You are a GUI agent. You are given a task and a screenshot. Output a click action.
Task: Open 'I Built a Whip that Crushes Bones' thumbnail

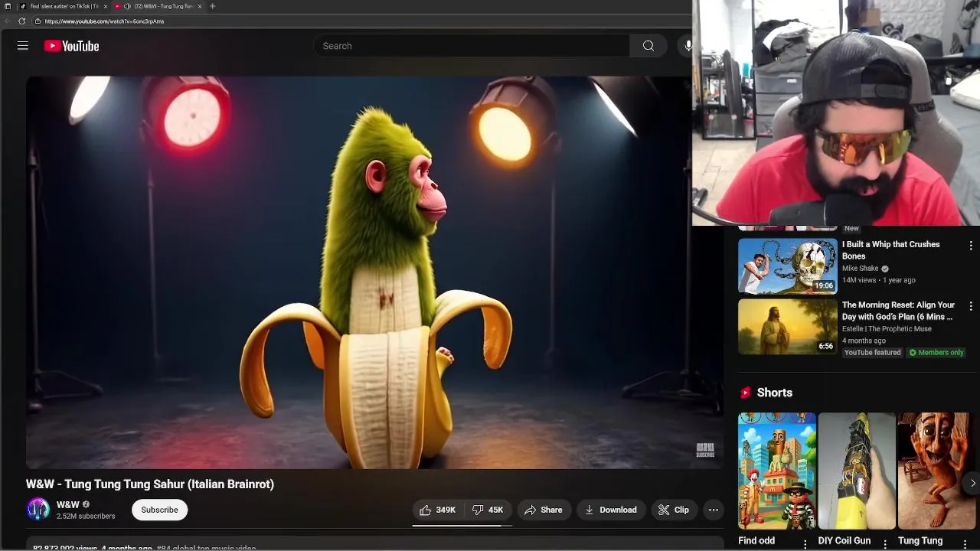788,266
